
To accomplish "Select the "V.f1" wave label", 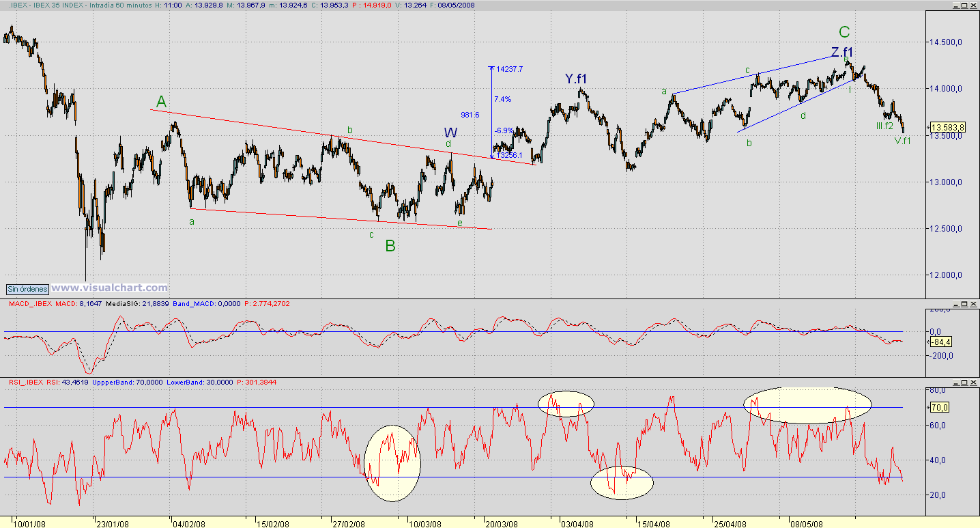I will (x=902, y=141).
